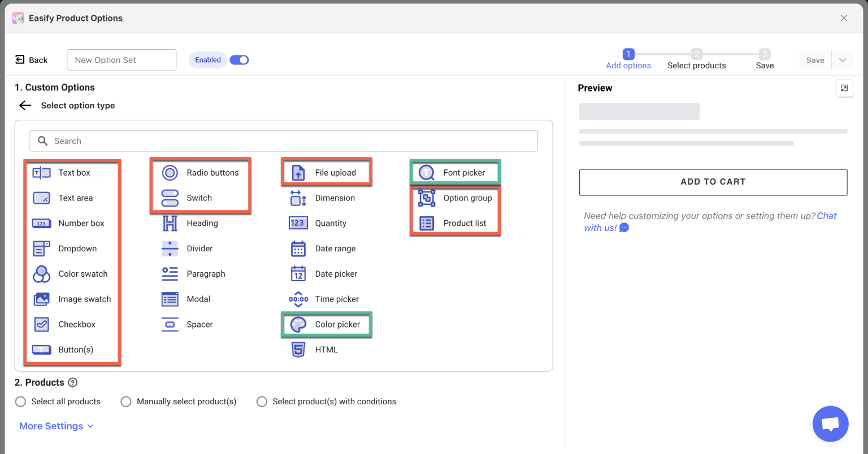
Task: Choose the Radio buttons option icon
Action: [x=170, y=173]
